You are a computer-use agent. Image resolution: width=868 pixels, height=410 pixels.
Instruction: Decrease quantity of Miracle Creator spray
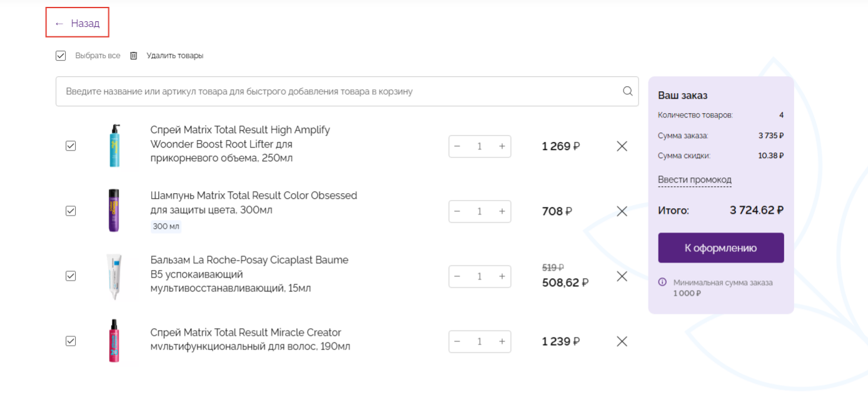coord(457,341)
